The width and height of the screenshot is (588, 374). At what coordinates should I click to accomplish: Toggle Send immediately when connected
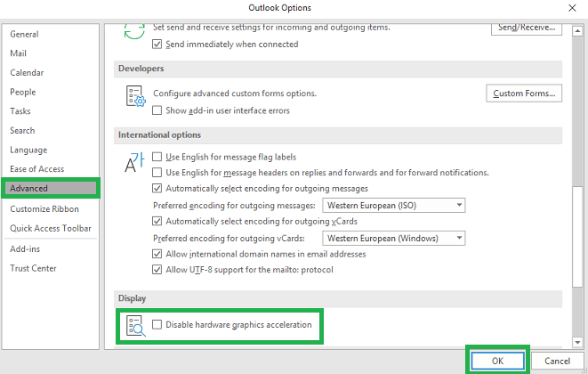(157, 45)
